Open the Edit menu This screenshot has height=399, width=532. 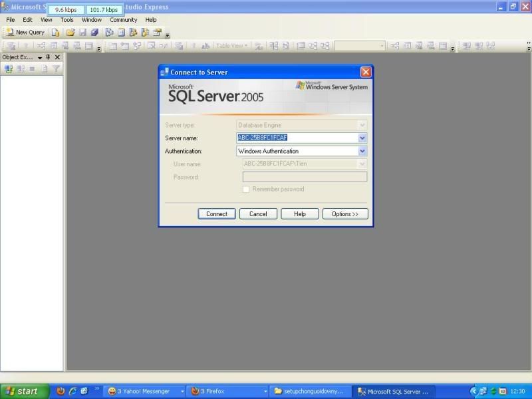tap(27, 20)
